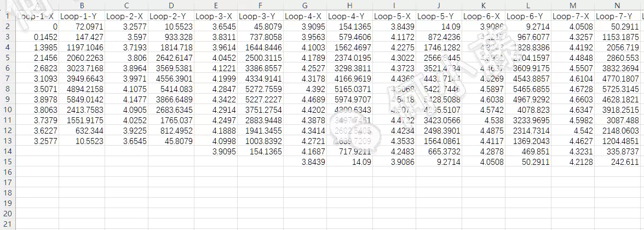Select entire row 15 via header
Image resolution: width=644 pixels, height=230 pixels.
tap(7, 162)
